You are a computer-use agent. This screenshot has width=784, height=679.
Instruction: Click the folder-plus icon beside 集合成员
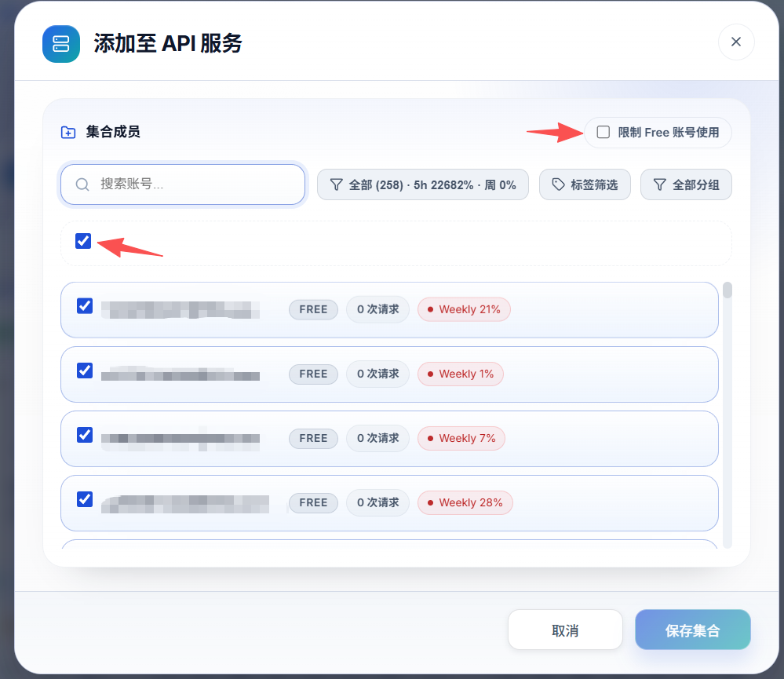pos(68,133)
